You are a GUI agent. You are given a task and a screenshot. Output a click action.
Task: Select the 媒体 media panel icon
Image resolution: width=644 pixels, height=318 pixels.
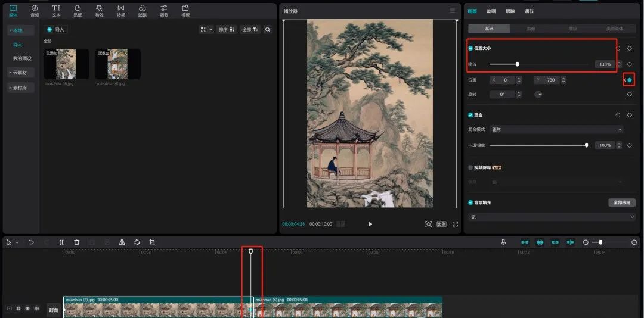click(13, 11)
